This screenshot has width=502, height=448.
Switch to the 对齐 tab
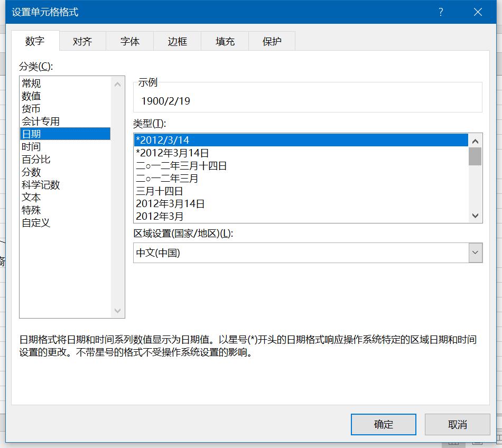(82, 41)
